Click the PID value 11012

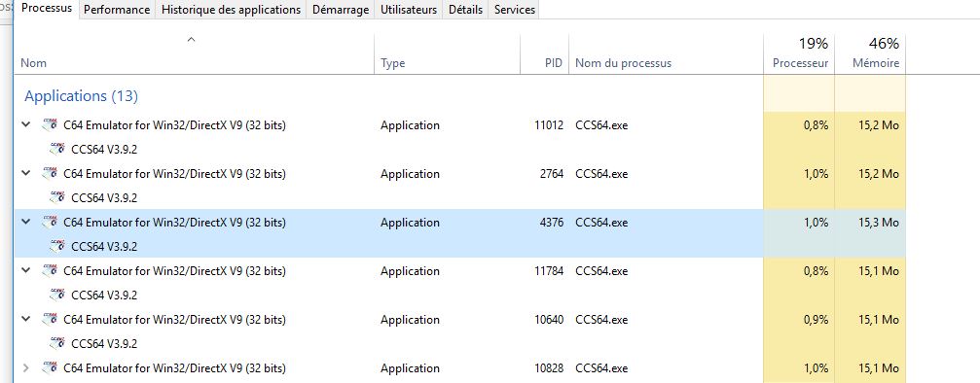[x=549, y=125]
